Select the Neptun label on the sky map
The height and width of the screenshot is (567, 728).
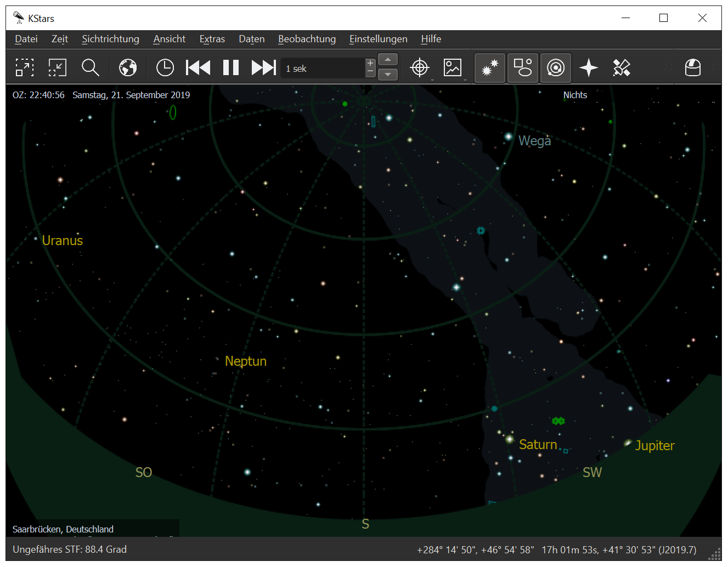click(246, 361)
